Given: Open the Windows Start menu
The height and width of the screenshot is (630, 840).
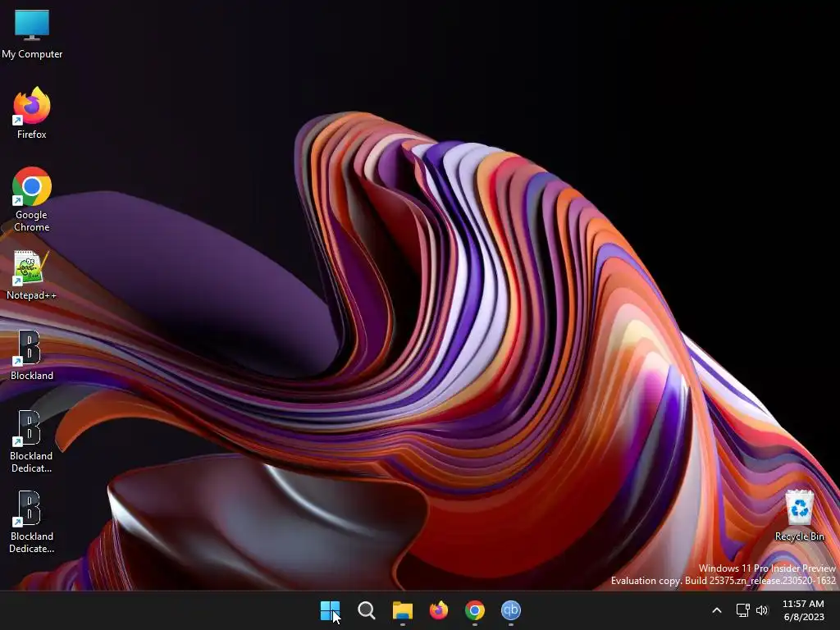Looking at the screenshot, I should tap(330, 610).
